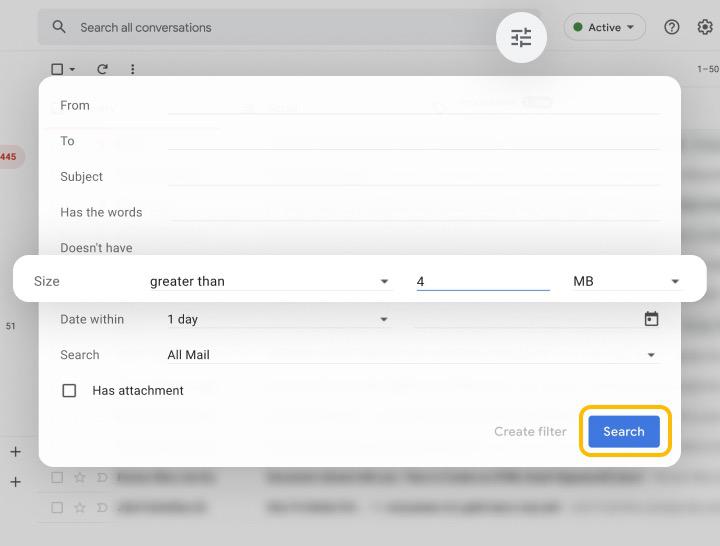Expand the Date within '1 day' dropdown
720x546 pixels.
pos(277,320)
